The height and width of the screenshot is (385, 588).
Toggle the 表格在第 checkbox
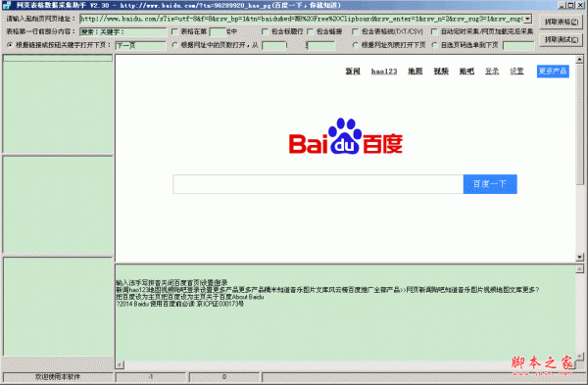(174, 31)
